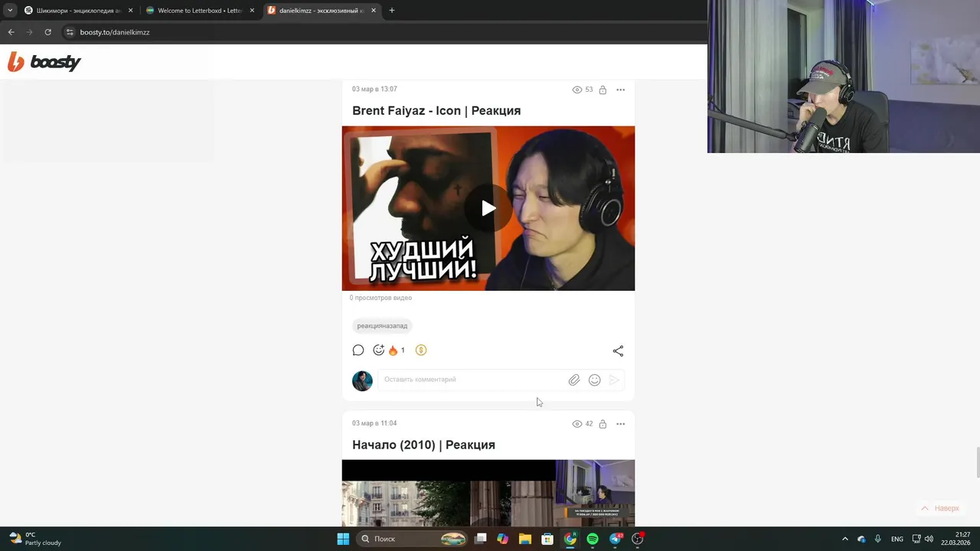Open Copilot from the taskbar
980x551 pixels.
coord(502,539)
